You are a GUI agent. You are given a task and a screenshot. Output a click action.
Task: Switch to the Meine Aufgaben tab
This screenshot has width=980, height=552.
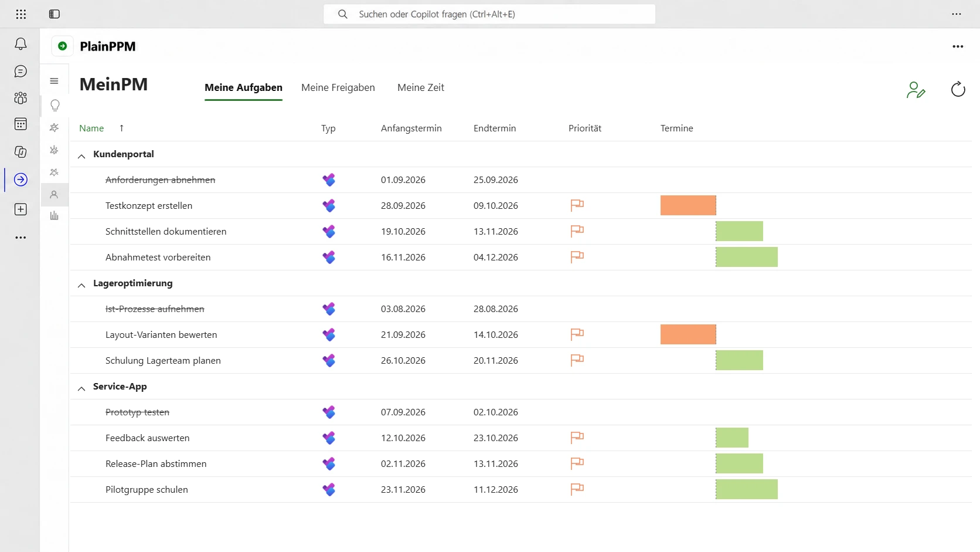tap(243, 87)
